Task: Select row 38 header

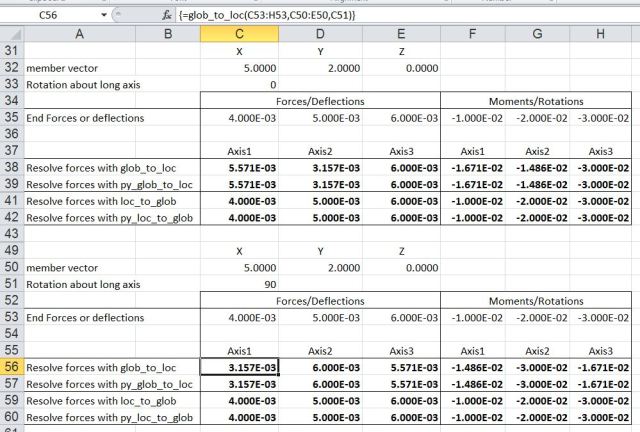Action: (11, 168)
